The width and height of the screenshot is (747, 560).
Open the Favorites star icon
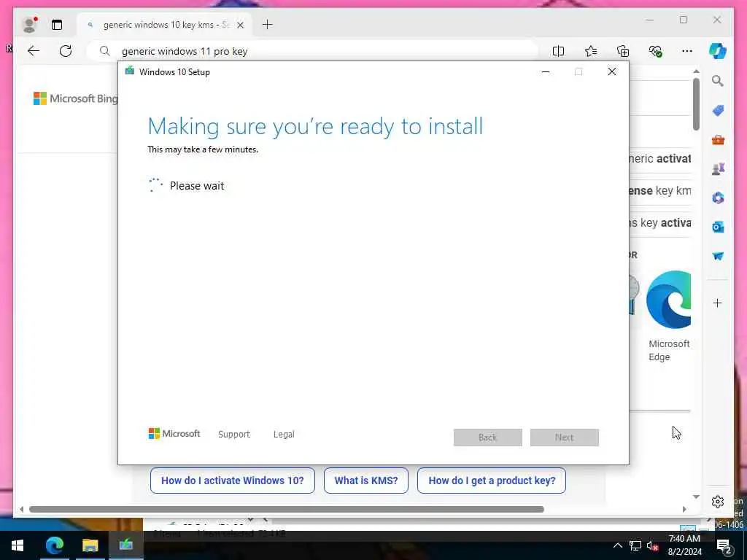[x=591, y=51]
